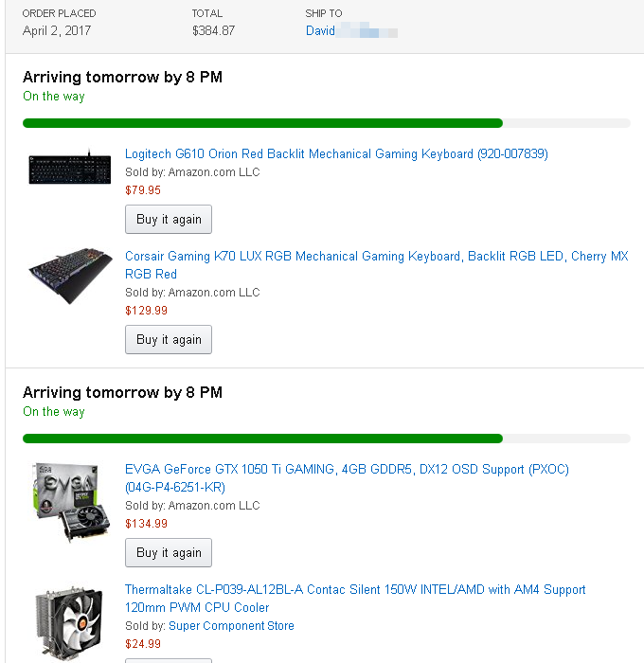The width and height of the screenshot is (644, 663).
Task: Visit the Super Component Store seller page
Action: 231,626
